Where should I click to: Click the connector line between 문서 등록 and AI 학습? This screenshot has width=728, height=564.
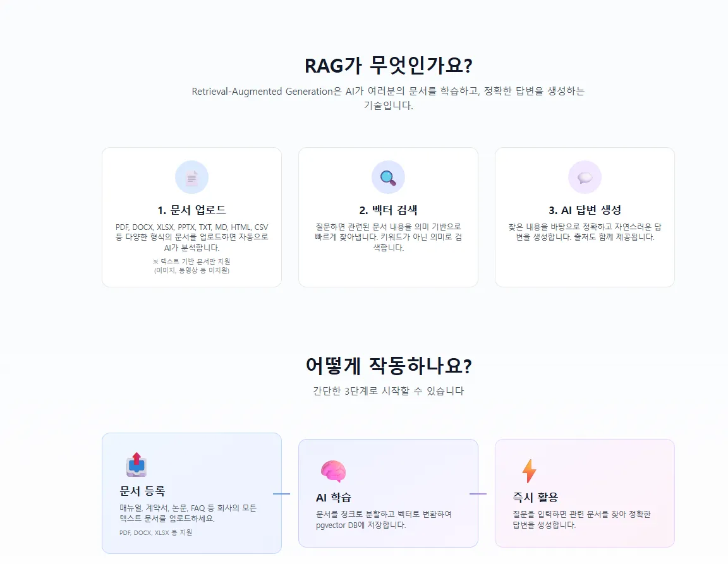tap(281, 494)
